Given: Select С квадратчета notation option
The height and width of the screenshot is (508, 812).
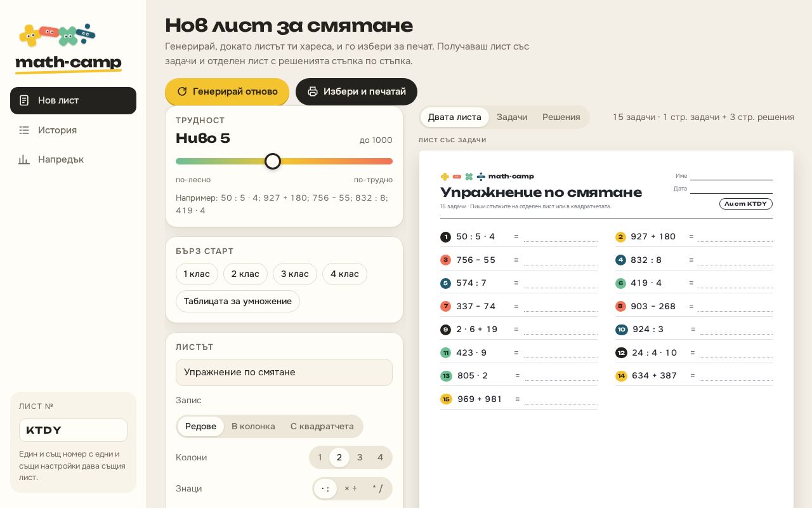Looking at the screenshot, I should click(322, 426).
